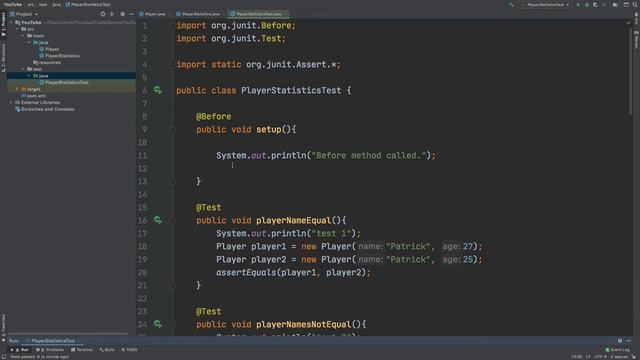Collapse the test folder arrow

pos(23,69)
